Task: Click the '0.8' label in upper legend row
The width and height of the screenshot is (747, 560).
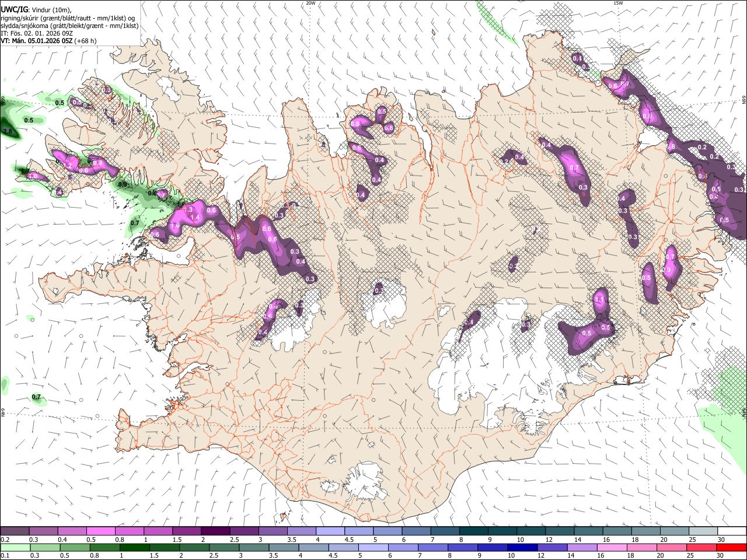Action: (119, 540)
